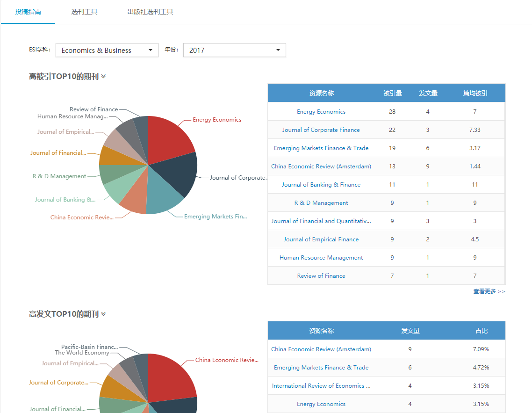
Task: Open China Economic Review in cited table
Action: pyautogui.click(x=321, y=167)
